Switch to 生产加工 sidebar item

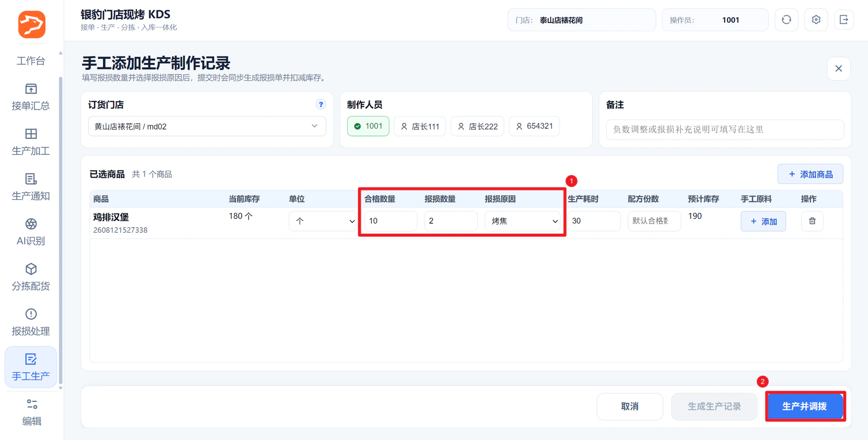coord(31,142)
